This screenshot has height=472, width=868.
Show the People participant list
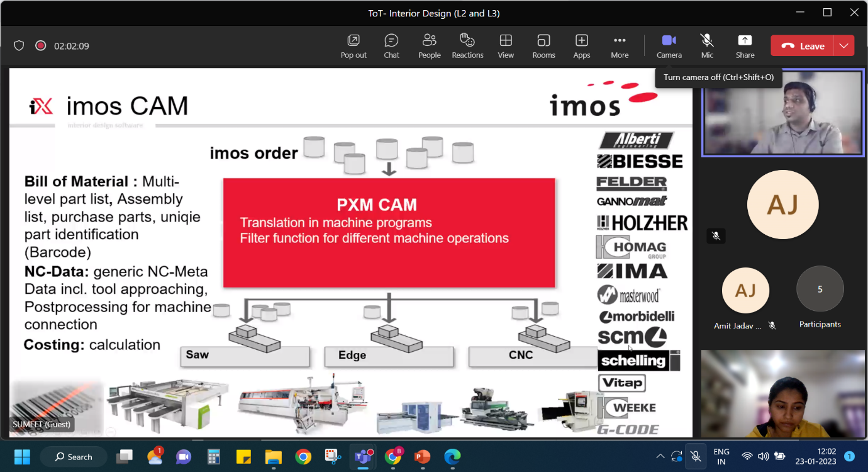430,46
